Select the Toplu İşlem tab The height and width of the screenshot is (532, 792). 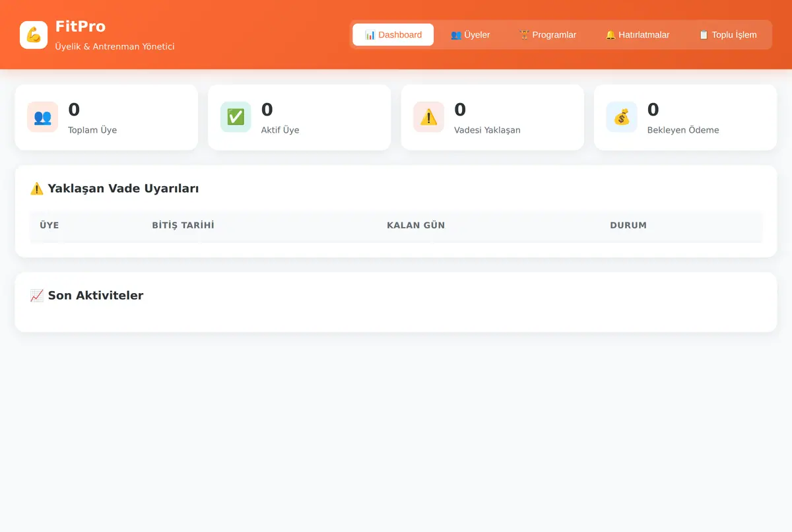pos(728,35)
